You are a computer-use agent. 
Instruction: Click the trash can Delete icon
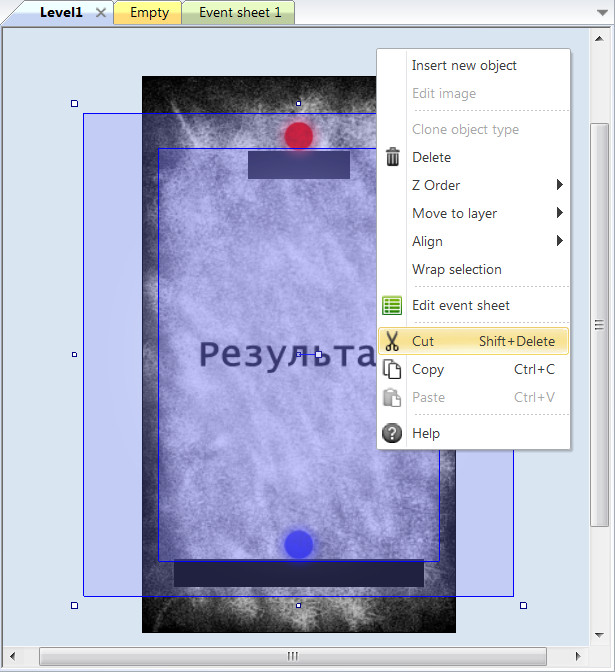(393, 157)
